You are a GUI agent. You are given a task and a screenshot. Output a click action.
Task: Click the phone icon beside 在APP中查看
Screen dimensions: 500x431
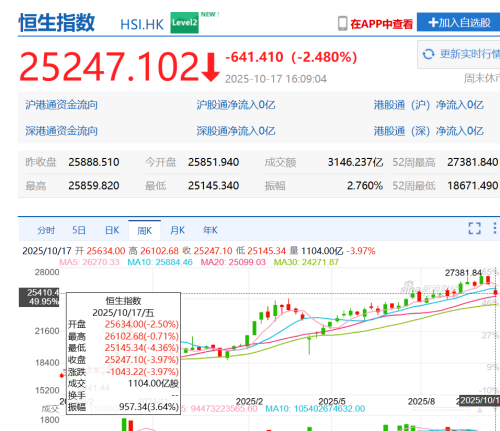(x=343, y=24)
